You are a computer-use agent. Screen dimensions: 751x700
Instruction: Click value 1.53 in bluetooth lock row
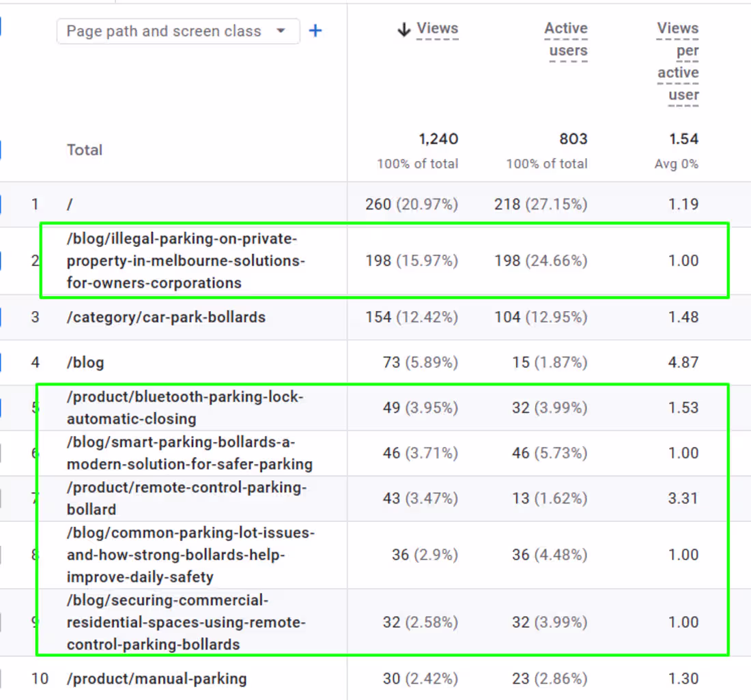tap(683, 408)
